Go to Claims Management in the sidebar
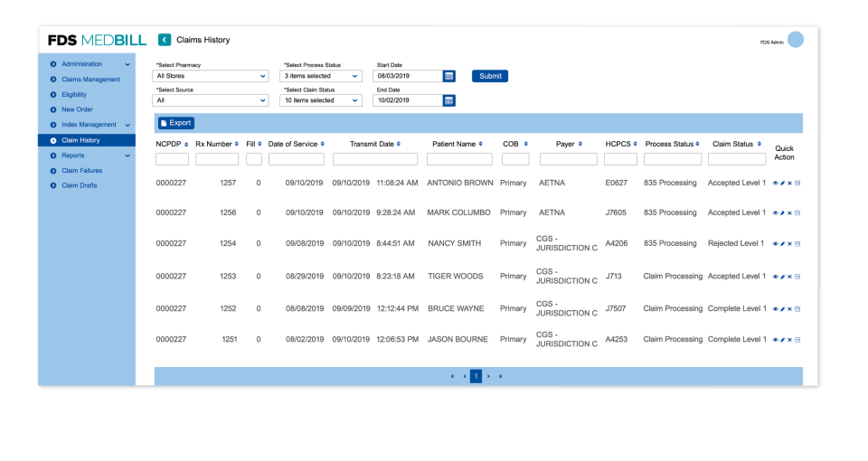 [90, 80]
